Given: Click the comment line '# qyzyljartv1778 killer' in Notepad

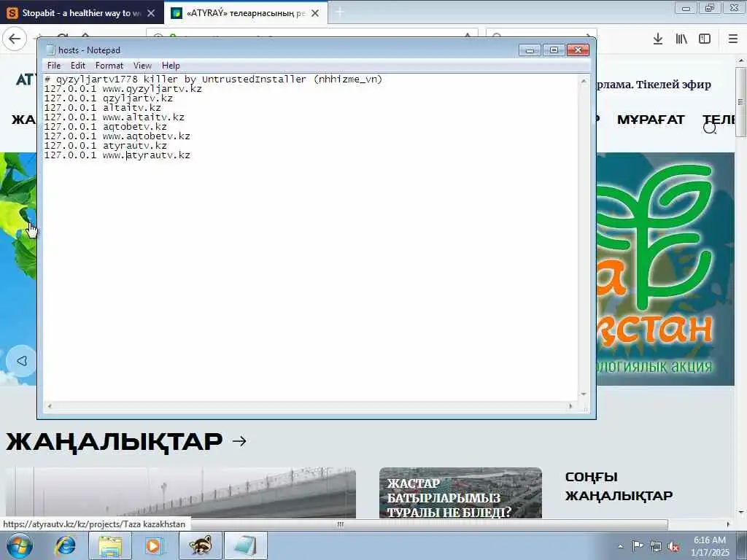Looking at the screenshot, I should (x=214, y=79).
